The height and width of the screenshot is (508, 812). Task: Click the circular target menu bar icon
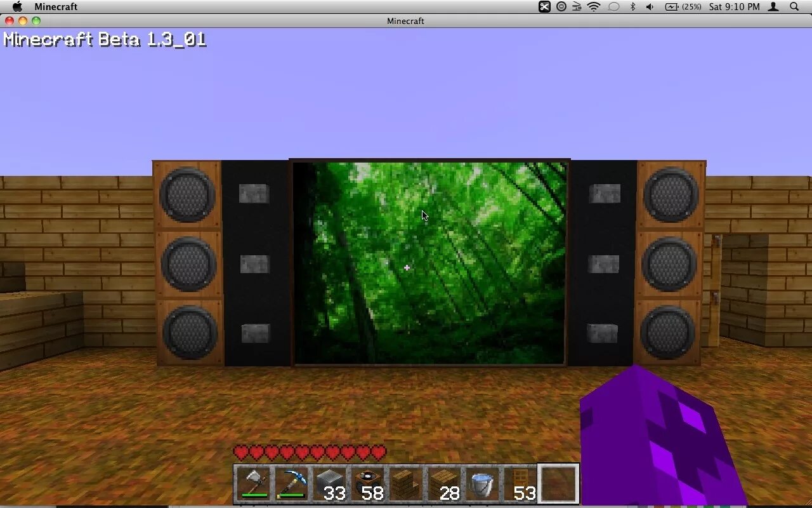coord(561,6)
